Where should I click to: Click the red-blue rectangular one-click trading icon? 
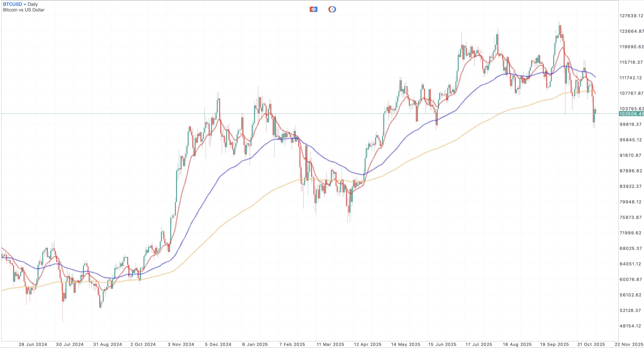[313, 10]
